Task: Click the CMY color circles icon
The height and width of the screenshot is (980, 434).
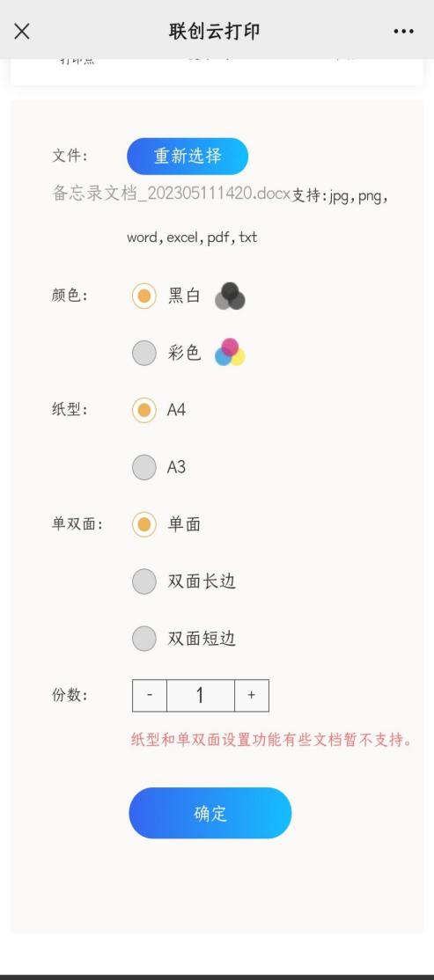Action: click(x=230, y=353)
